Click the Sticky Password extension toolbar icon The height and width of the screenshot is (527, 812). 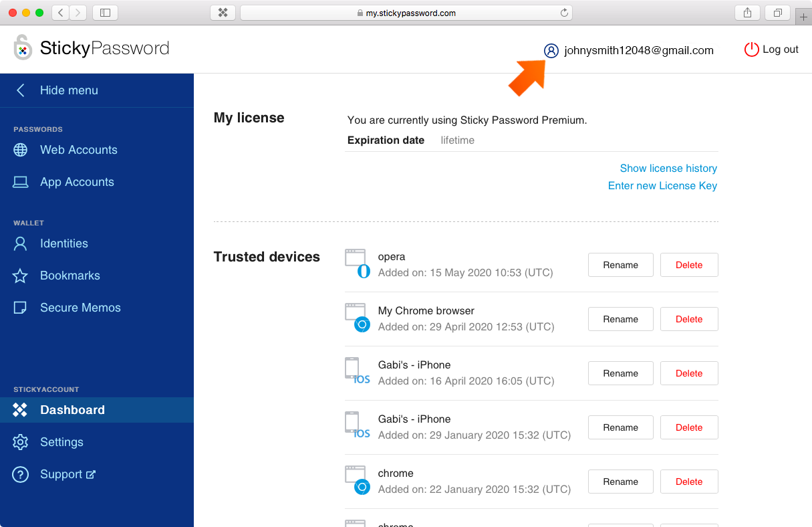tap(223, 12)
